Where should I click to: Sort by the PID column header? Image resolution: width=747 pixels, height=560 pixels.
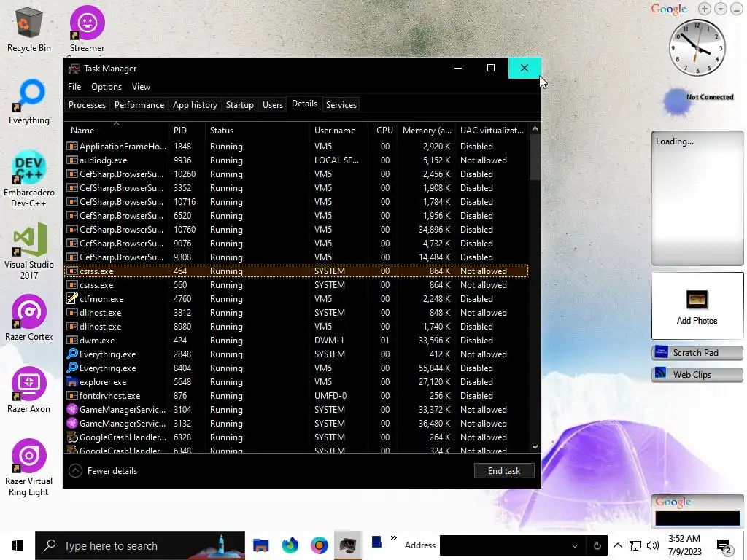[x=187, y=130]
